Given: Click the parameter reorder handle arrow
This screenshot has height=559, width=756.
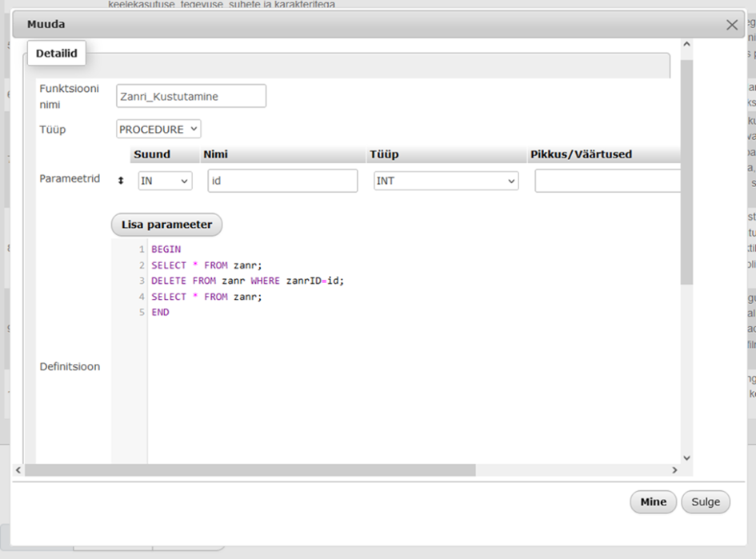Looking at the screenshot, I should click(121, 181).
